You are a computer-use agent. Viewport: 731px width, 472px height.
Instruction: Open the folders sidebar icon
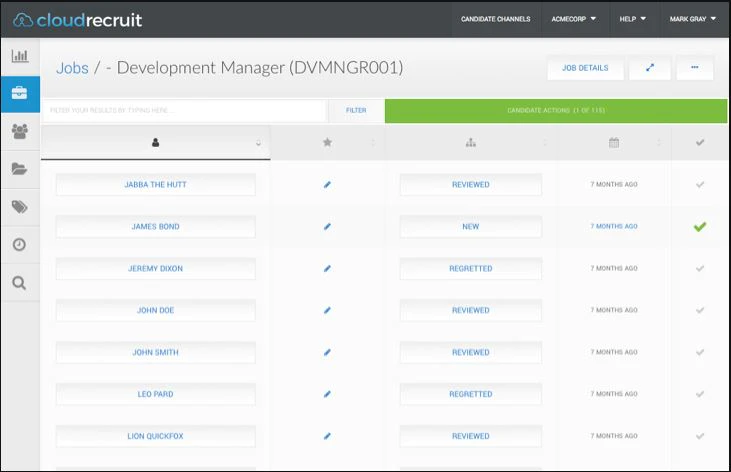coord(19,169)
